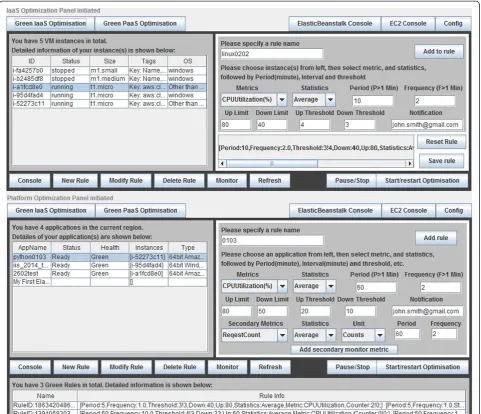Screen dimensions: 481x414
Task: Focus IaaS Up Limit field showing 80
Action: (235, 125)
